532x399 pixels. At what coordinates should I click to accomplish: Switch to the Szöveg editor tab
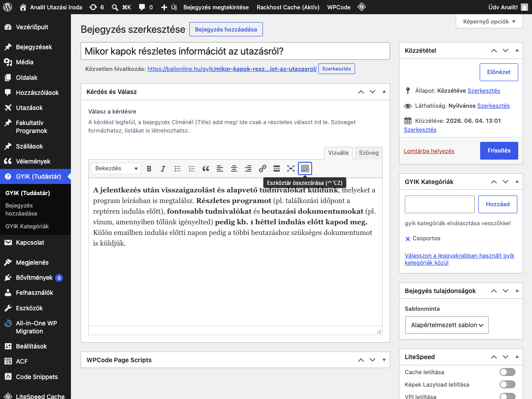tap(368, 153)
